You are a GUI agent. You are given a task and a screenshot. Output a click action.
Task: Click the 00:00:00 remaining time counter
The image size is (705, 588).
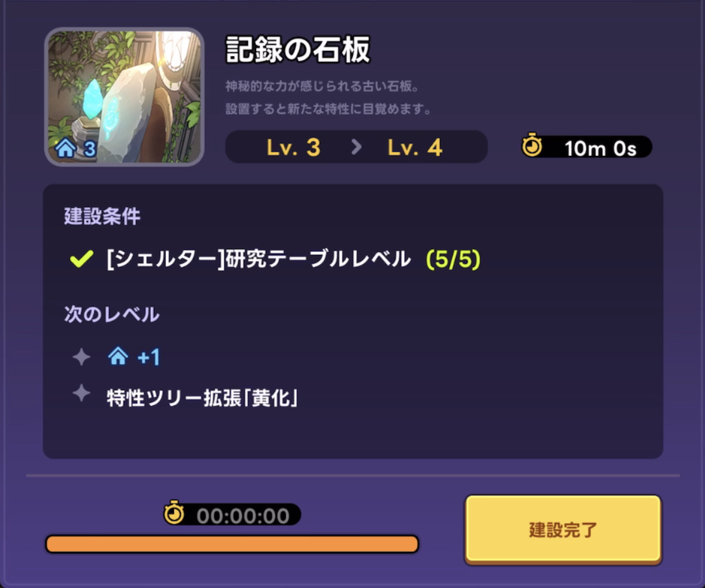(x=243, y=515)
